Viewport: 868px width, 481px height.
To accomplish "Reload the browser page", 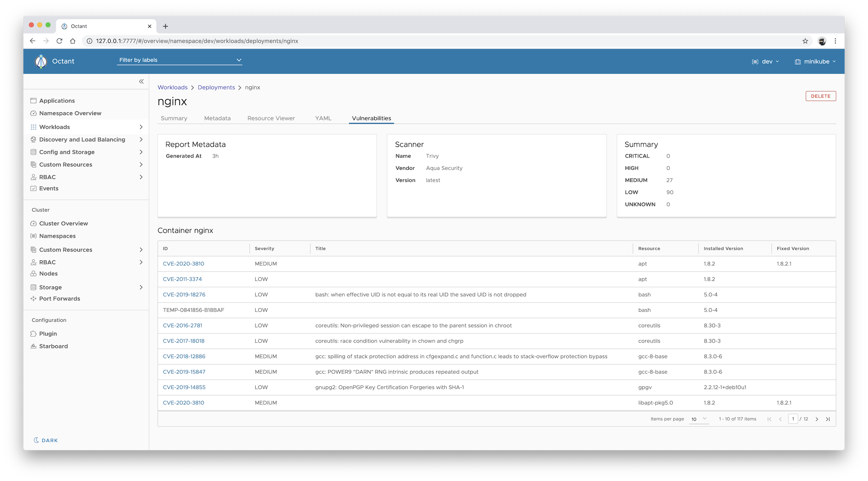I will point(59,41).
